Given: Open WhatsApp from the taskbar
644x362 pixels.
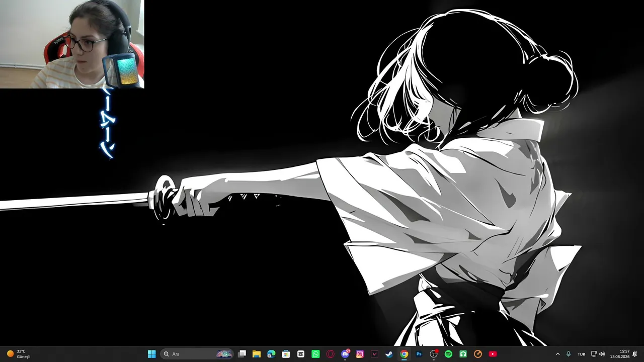Looking at the screenshot, I should point(315,354).
